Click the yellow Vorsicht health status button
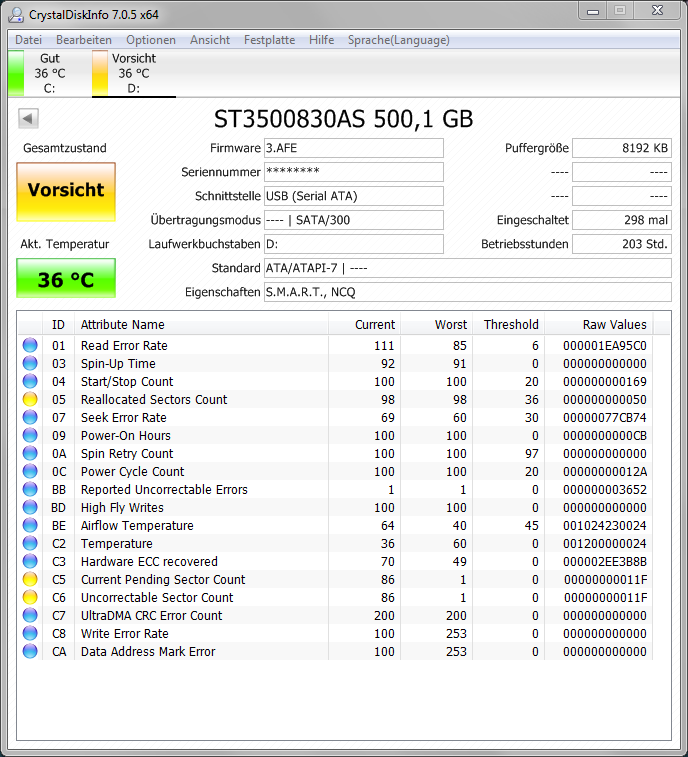 point(66,192)
